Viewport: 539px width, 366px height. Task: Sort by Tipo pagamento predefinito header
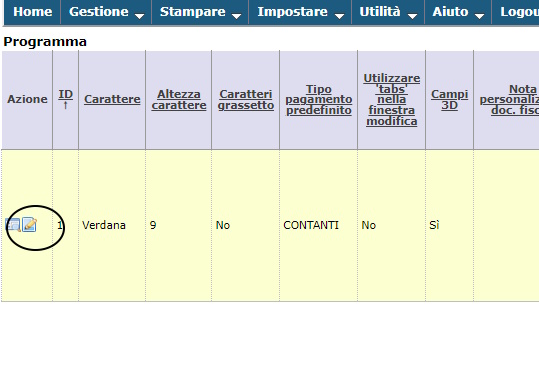click(x=319, y=100)
